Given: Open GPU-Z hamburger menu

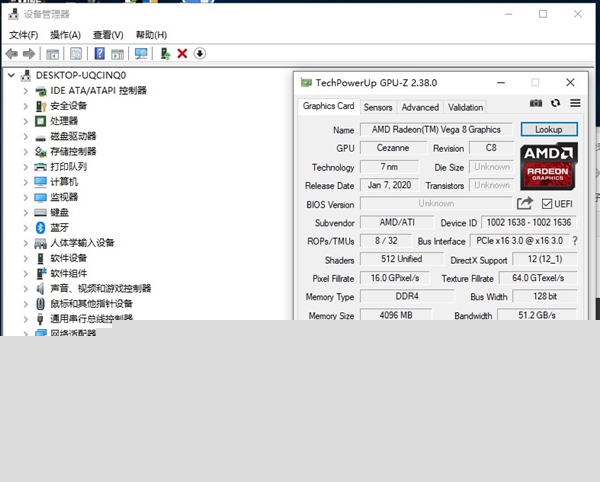Looking at the screenshot, I should point(575,103).
